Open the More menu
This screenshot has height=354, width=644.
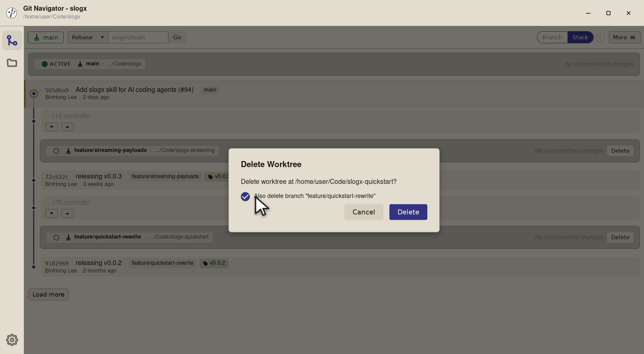tap(624, 37)
